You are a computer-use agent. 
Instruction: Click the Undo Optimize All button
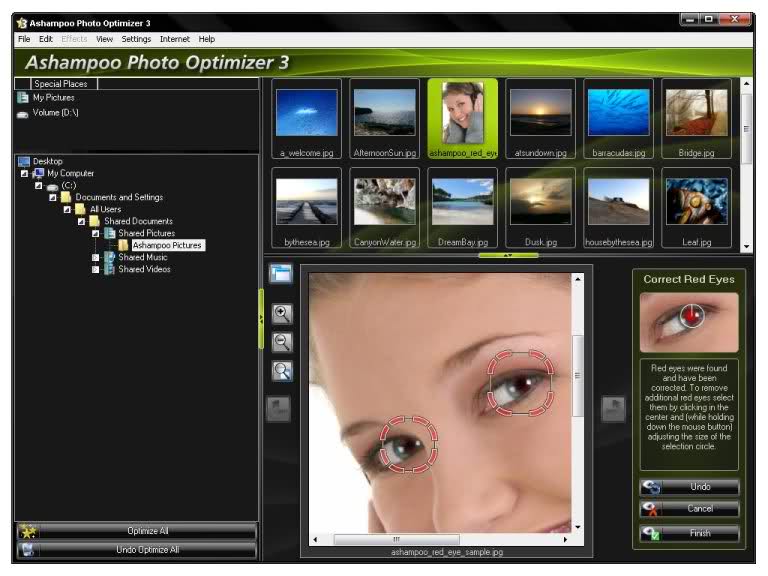(137, 550)
